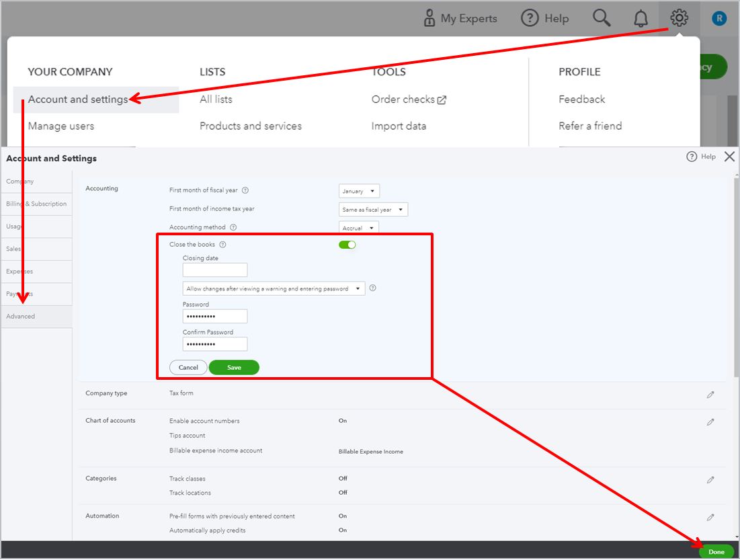Image resolution: width=740 pixels, height=560 pixels.
Task: Click the Closing date input field
Action: coord(215,270)
